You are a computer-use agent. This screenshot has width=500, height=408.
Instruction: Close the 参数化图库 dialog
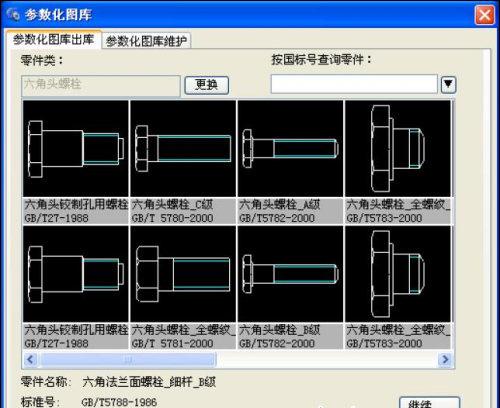tap(484, 15)
